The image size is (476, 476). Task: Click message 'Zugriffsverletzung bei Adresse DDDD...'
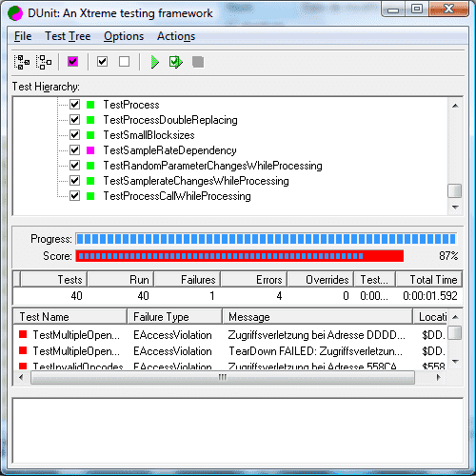pos(316,335)
